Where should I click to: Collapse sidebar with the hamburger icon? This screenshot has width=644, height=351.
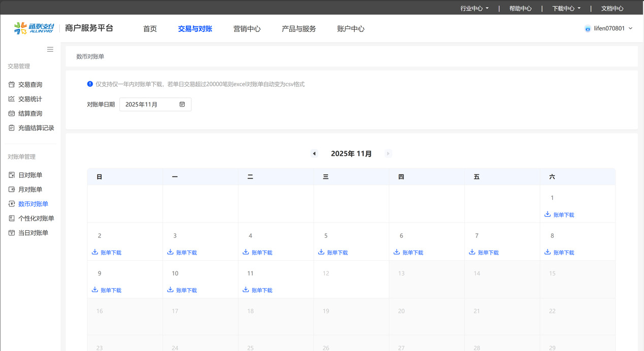click(50, 49)
